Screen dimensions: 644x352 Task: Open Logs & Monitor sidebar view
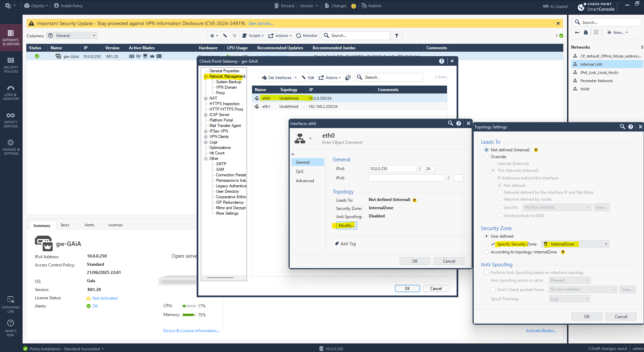click(x=11, y=92)
